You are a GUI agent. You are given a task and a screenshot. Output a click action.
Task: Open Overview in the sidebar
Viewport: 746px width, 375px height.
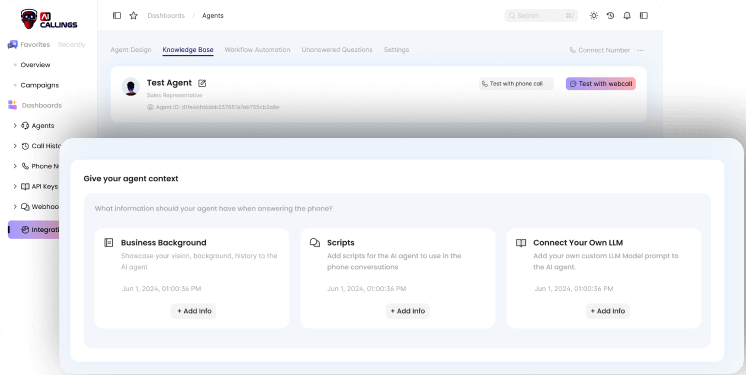coord(35,65)
